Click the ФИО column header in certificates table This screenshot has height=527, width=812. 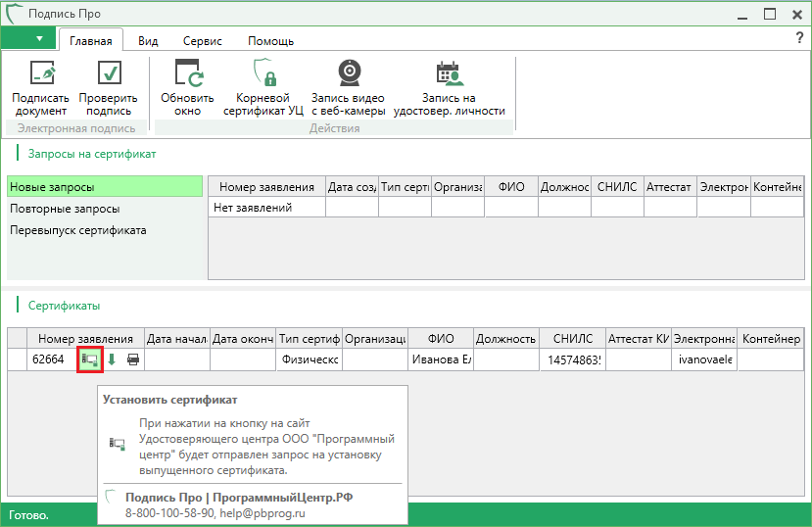pos(441,339)
